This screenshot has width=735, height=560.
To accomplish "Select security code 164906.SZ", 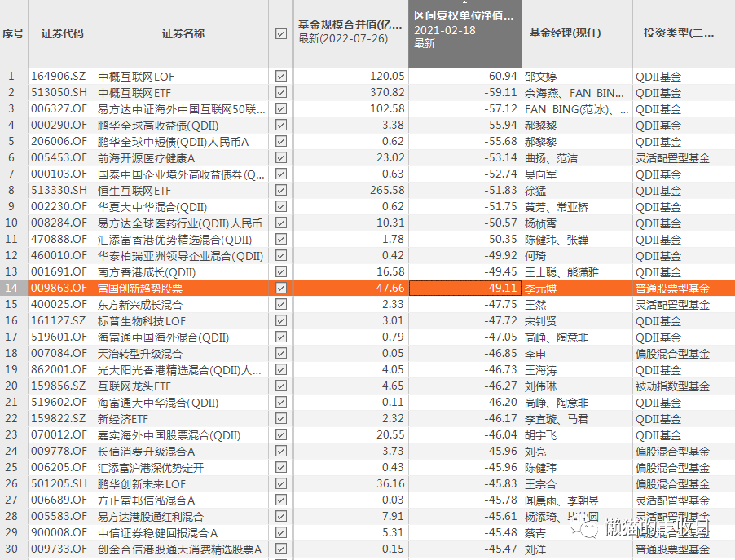I will pyautogui.click(x=59, y=76).
